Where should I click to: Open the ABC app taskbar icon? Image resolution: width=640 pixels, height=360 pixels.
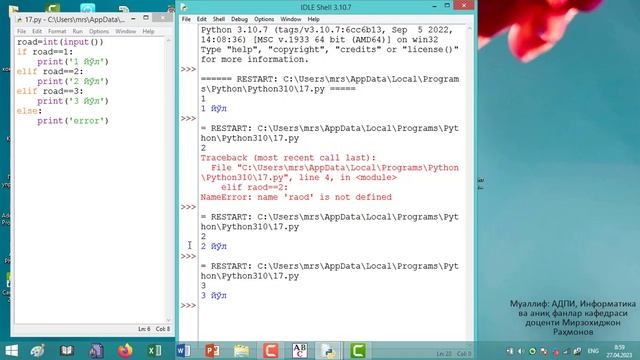pos(300,351)
